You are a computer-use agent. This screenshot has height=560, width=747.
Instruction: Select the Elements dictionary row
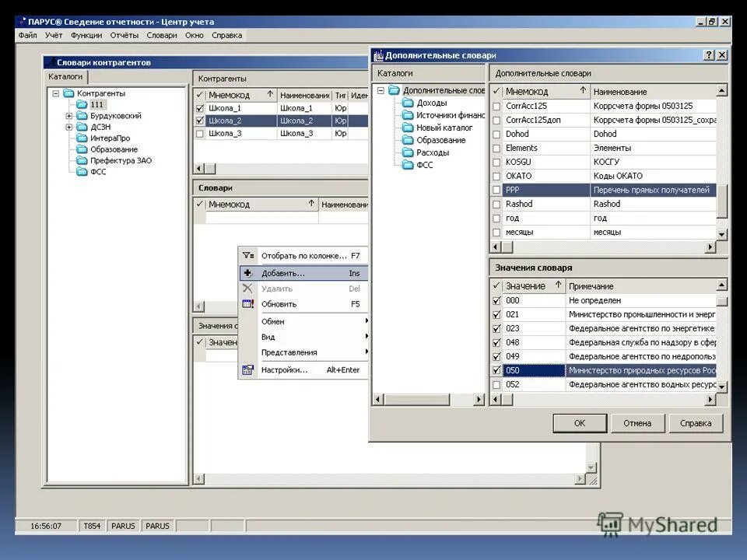tap(604, 148)
